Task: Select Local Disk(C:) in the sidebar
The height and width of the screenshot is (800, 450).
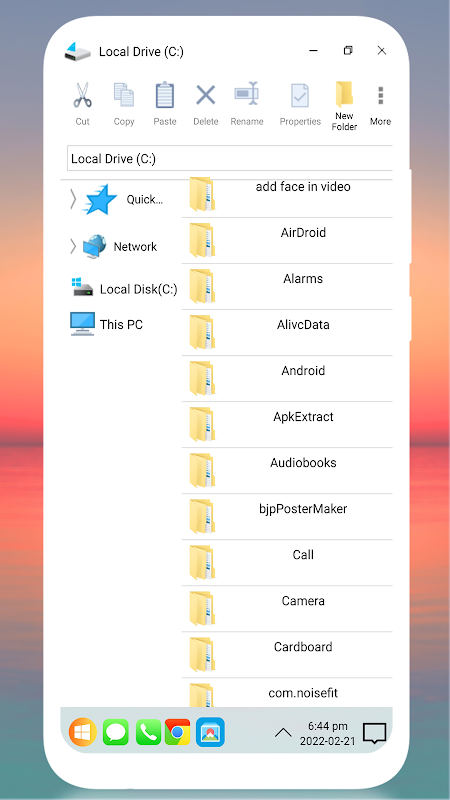Action: [124, 289]
